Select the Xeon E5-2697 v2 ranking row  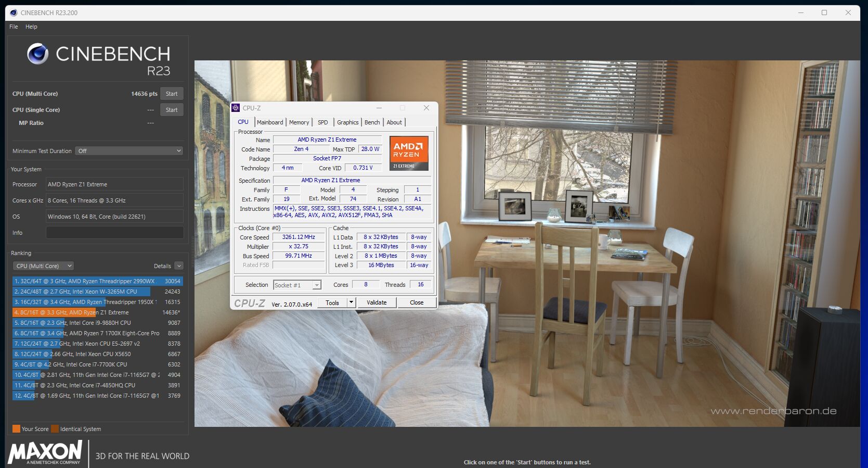(97, 344)
